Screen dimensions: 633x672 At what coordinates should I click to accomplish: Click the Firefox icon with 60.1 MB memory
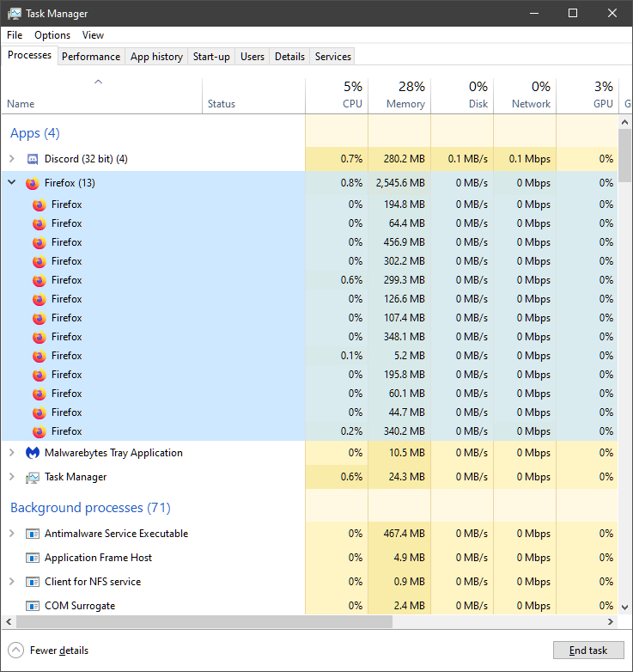coord(40,394)
